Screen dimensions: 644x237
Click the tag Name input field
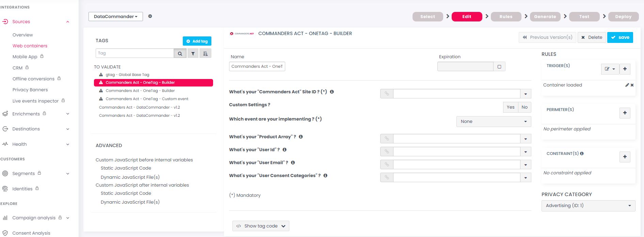(257, 66)
